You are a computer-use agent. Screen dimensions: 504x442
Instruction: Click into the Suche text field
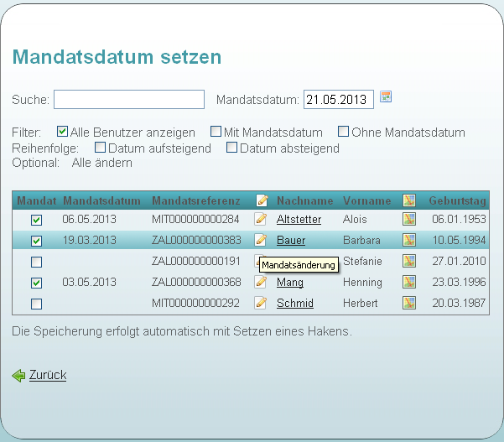[x=129, y=100]
